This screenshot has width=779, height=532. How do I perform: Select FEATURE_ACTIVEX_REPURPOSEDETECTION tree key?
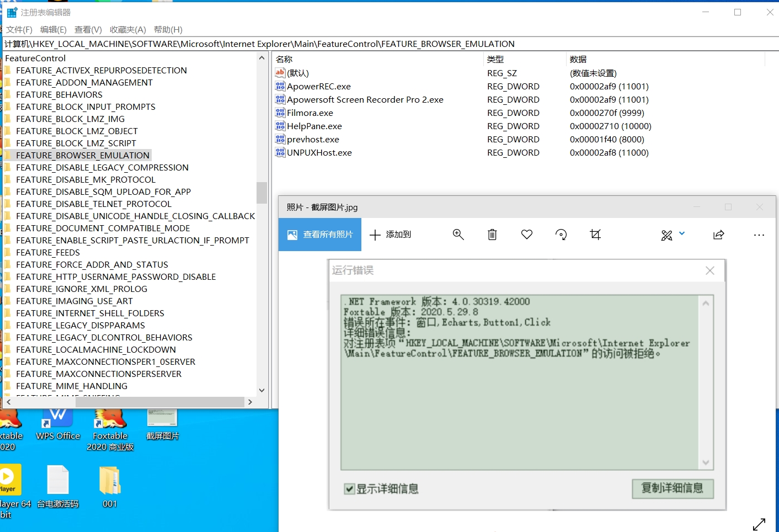[102, 71]
